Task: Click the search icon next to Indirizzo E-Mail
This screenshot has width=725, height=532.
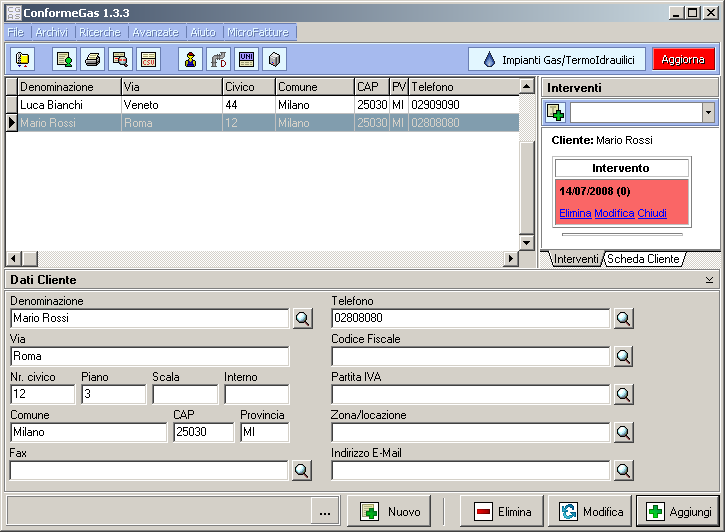Action: pyautogui.click(x=623, y=471)
